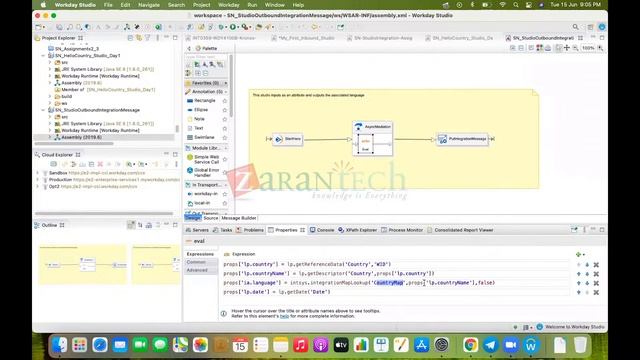
Task: Click the zoom out icon beside 100%
Action: tap(576, 48)
